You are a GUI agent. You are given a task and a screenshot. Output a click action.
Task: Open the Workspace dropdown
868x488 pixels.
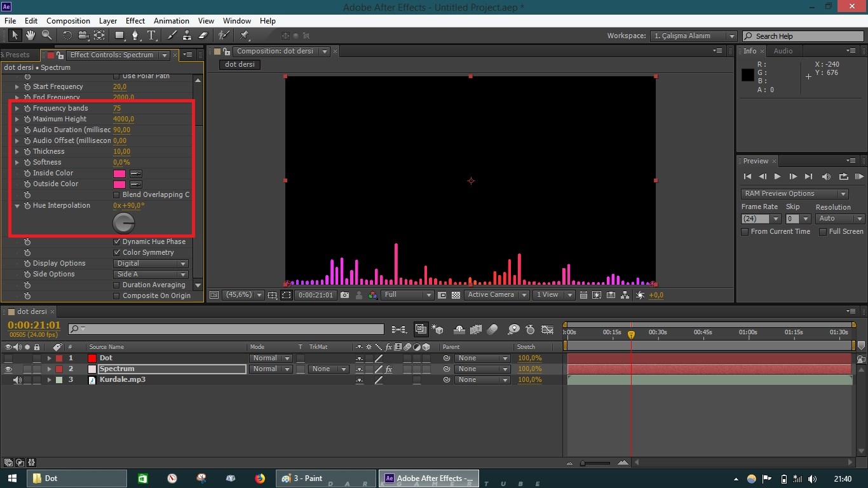694,36
